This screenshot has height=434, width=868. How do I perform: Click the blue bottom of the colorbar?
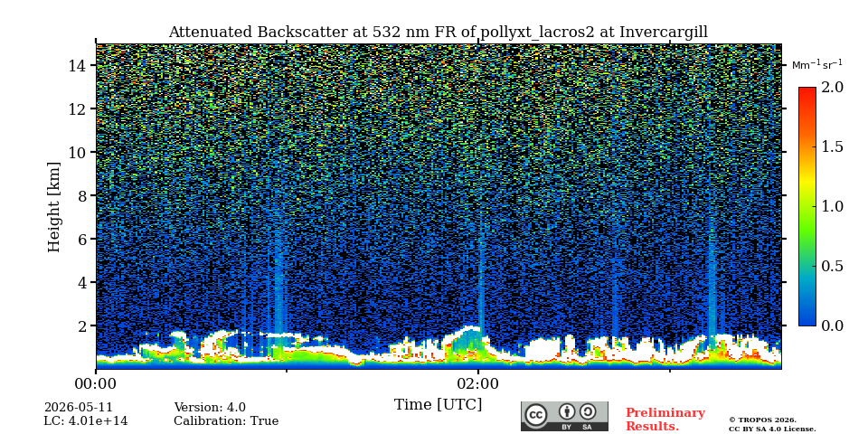807,318
